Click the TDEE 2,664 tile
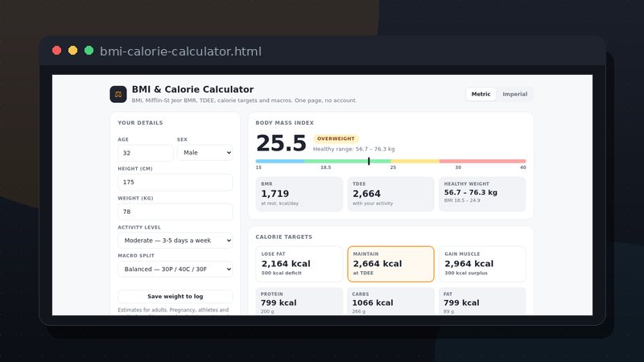 point(390,194)
